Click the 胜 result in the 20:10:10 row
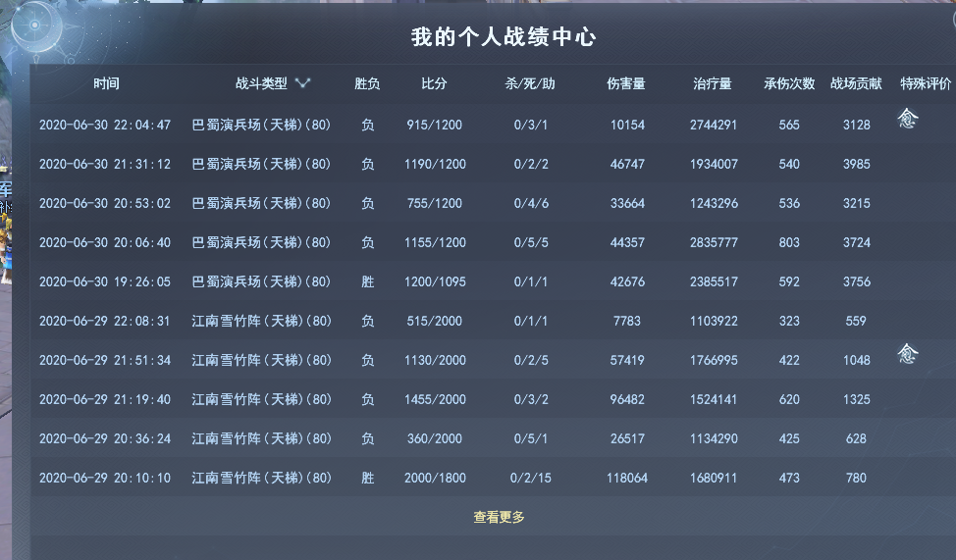Image resolution: width=956 pixels, height=560 pixels. tap(368, 479)
